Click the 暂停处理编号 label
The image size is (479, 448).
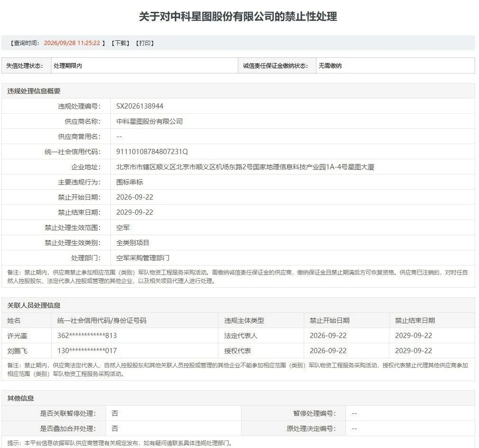click(x=314, y=413)
